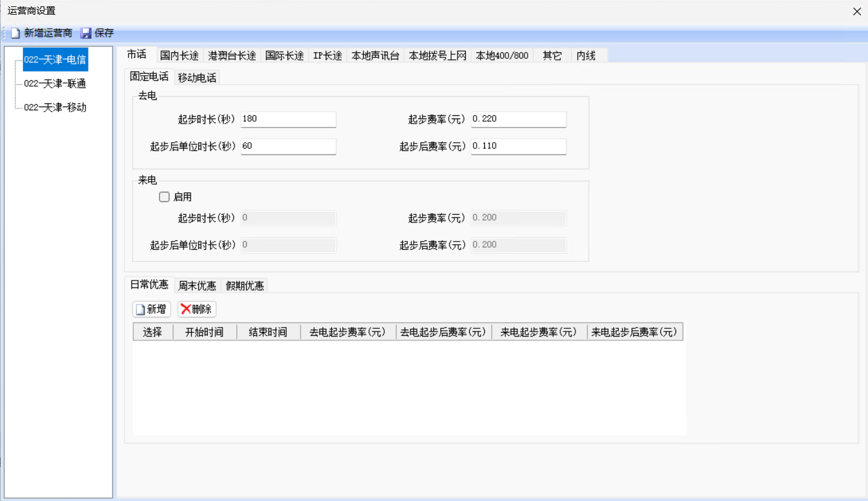This screenshot has height=501, width=868.
Task: Select the 移动电话 sub-tab
Action: tap(197, 78)
